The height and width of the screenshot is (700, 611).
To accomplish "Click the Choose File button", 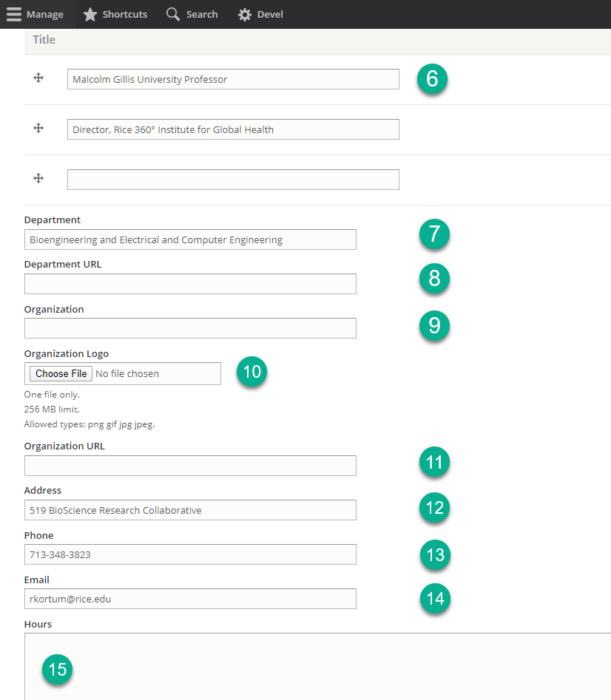I will 61,374.
